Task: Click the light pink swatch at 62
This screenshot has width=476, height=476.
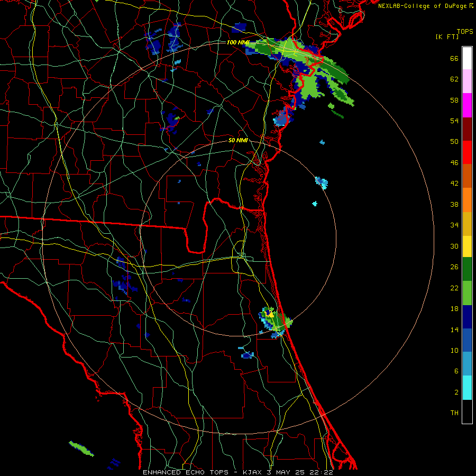Action: click(467, 81)
